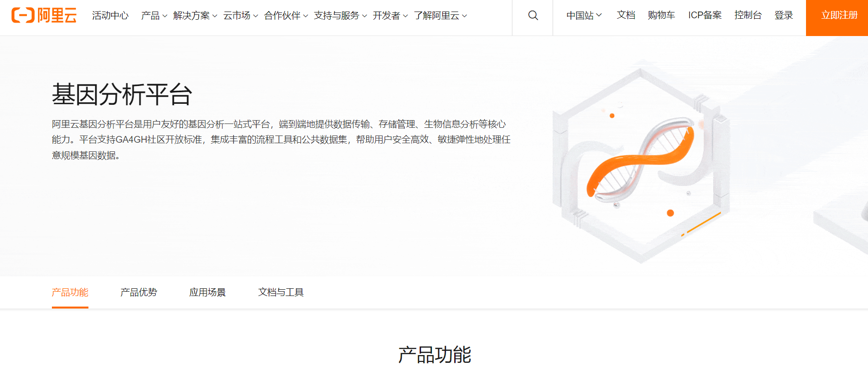Expand the 解决方案 dropdown menu
868x370 pixels.
pos(195,15)
